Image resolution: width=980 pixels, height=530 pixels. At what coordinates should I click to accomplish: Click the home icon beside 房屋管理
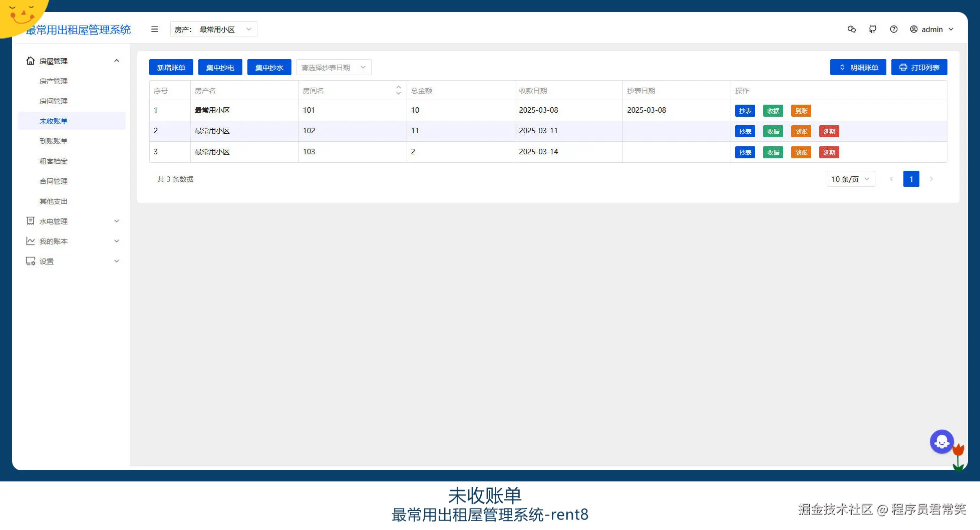tap(30, 61)
